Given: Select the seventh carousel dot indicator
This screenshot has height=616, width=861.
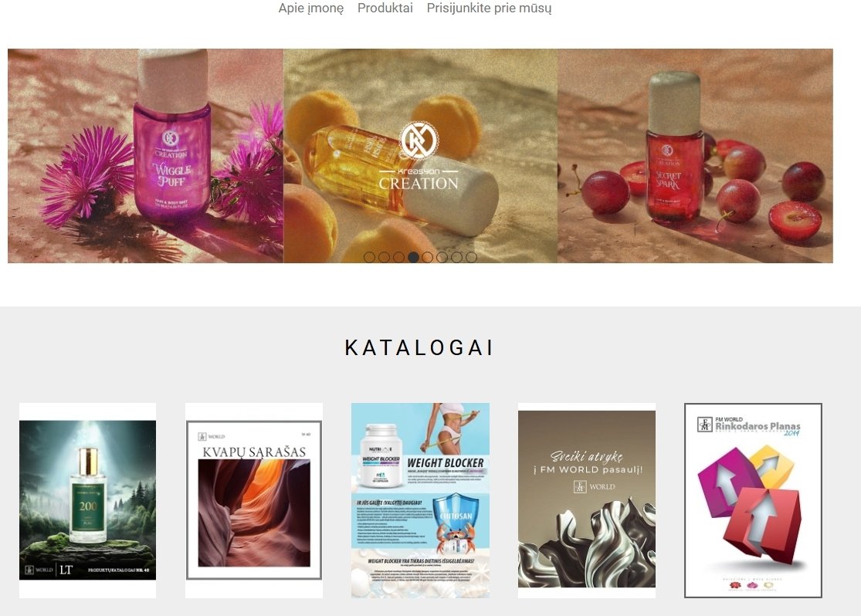Looking at the screenshot, I should (x=457, y=257).
